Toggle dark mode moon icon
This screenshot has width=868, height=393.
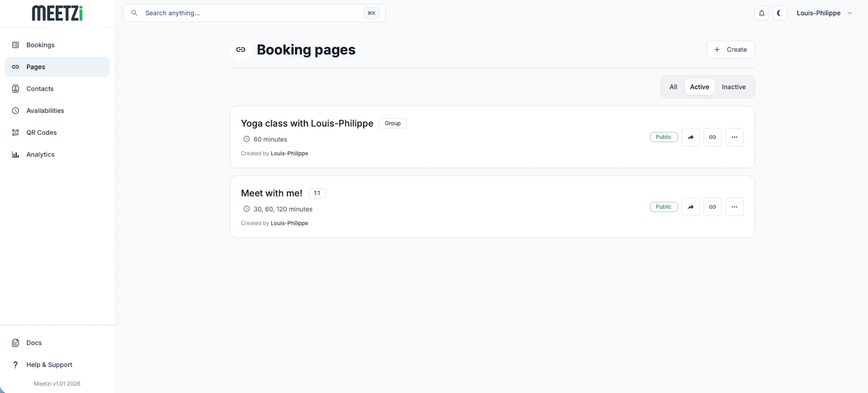(x=780, y=13)
